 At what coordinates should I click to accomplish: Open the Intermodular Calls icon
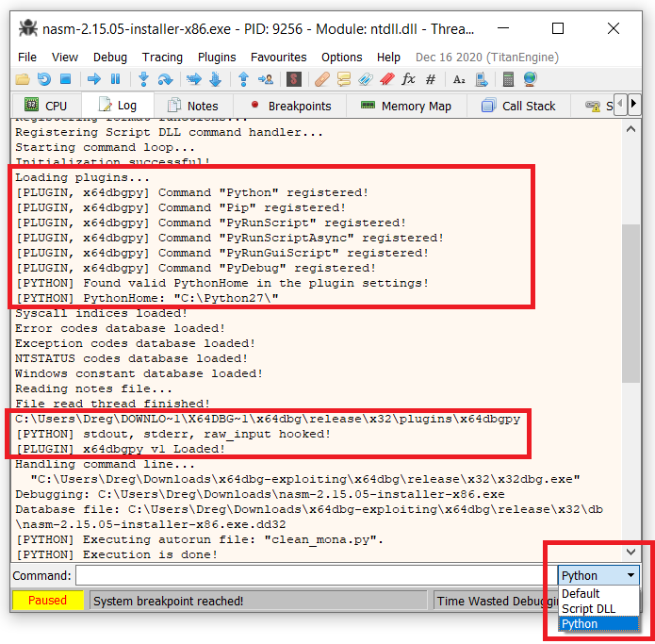pyautogui.click(x=482, y=79)
